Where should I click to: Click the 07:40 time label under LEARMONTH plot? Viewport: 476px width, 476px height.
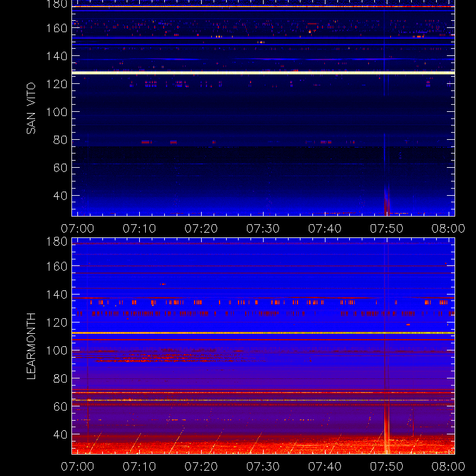[x=325, y=466]
